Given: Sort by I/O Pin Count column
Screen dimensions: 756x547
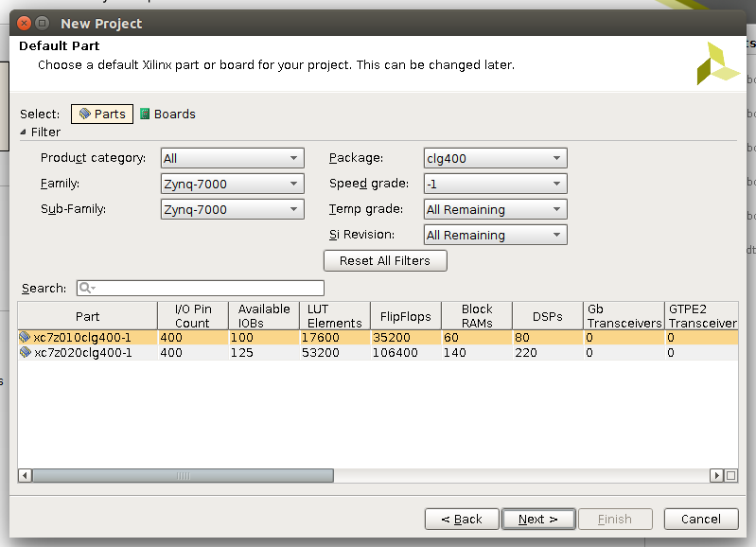Looking at the screenshot, I should (193, 316).
